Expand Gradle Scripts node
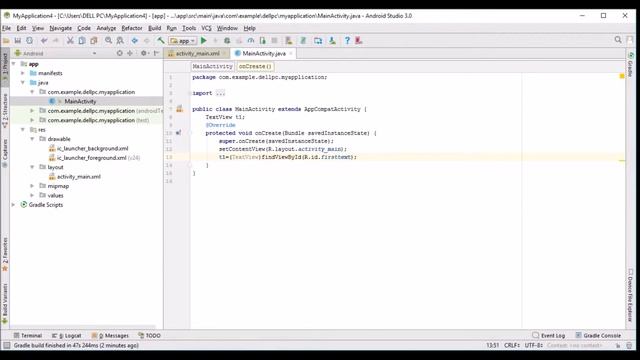The height and width of the screenshot is (360, 640). point(13,204)
